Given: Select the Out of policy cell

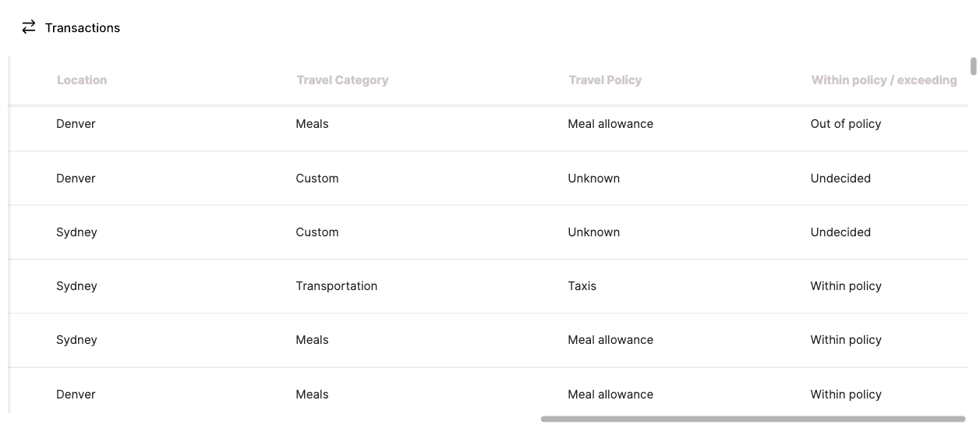Looking at the screenshot, I should [846, 124].
